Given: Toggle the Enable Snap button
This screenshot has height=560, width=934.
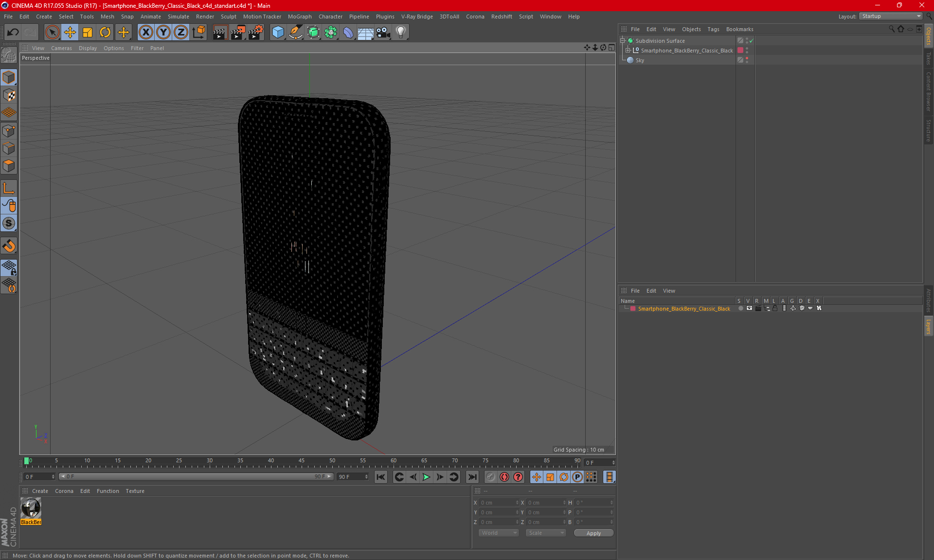Looking at the screenshot, I should [x=9, y=246].
